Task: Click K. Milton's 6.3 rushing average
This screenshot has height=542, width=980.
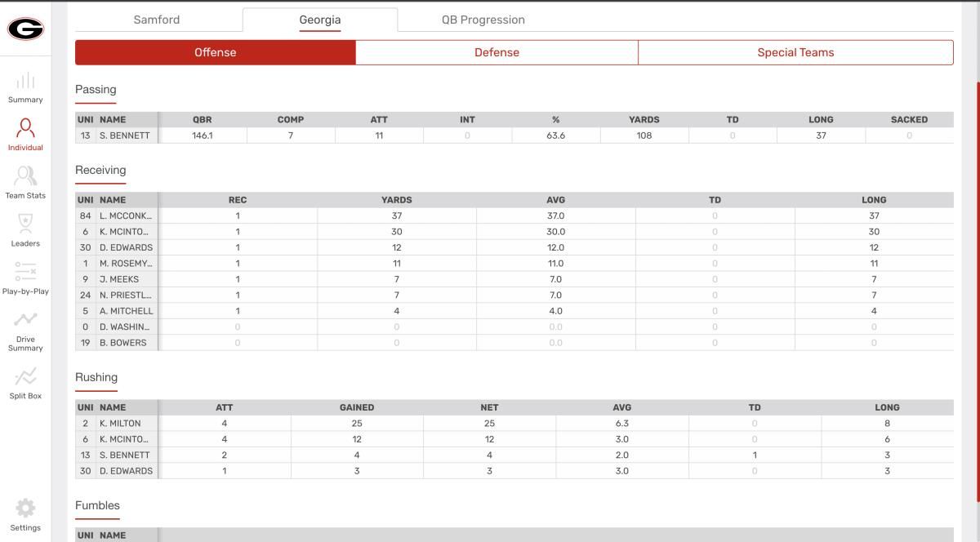Action: pyautogui.click(x=622, y=423)
